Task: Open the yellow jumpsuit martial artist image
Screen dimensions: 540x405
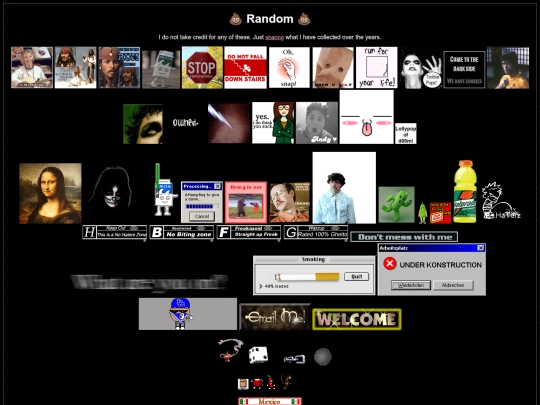Action: click(x=508, y=68)
